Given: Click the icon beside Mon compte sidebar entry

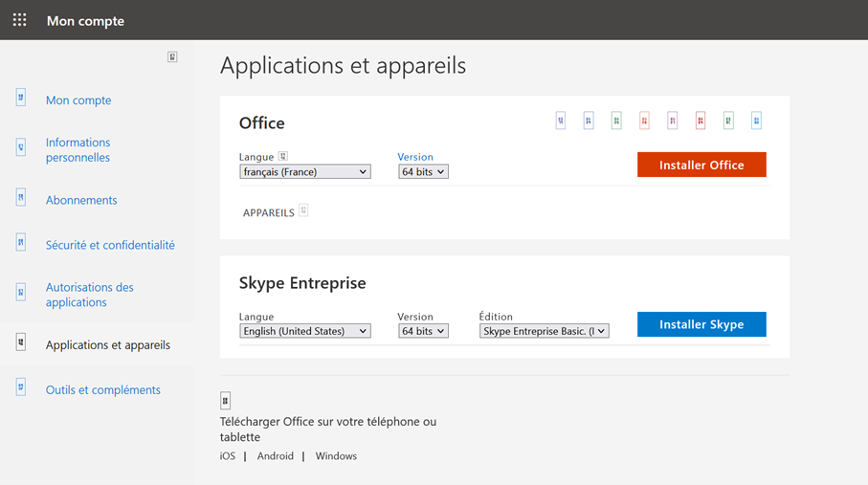Looking at the screenshot, I should pos(20,98).
